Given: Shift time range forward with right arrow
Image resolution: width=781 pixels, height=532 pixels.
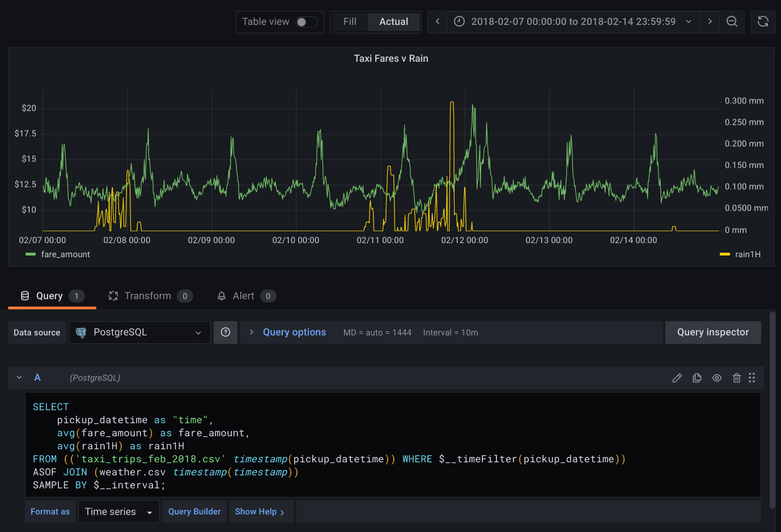Looking at the screenshot, I should point(710,22).
